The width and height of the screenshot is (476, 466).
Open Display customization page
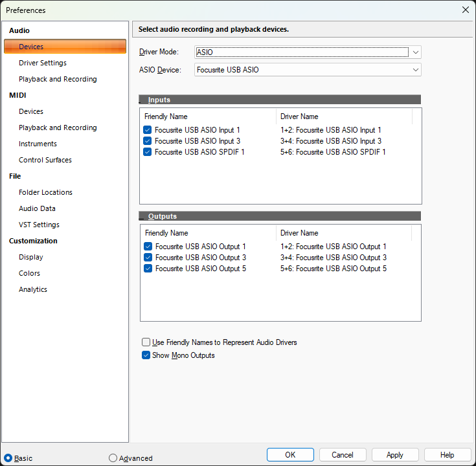tap(31, 257)
